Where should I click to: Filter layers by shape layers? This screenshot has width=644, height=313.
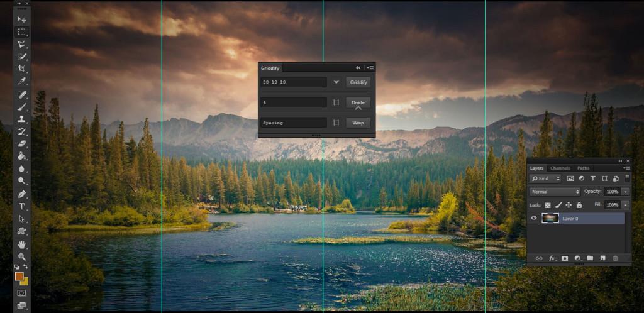point(604,178)
